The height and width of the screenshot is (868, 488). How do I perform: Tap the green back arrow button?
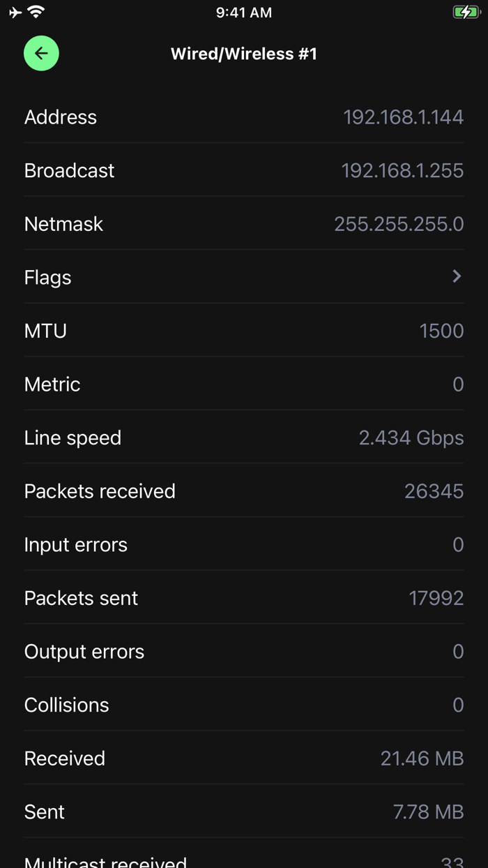41,54
